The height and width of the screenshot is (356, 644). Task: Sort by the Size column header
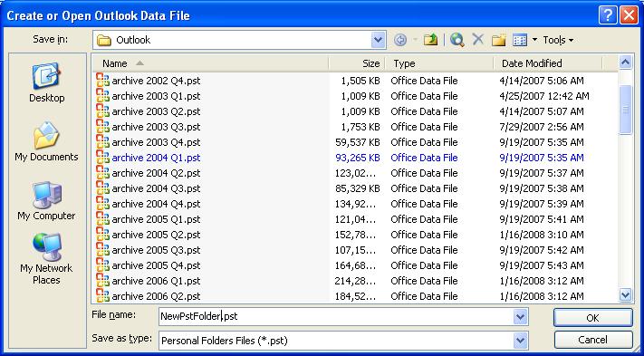pos(357,63)
